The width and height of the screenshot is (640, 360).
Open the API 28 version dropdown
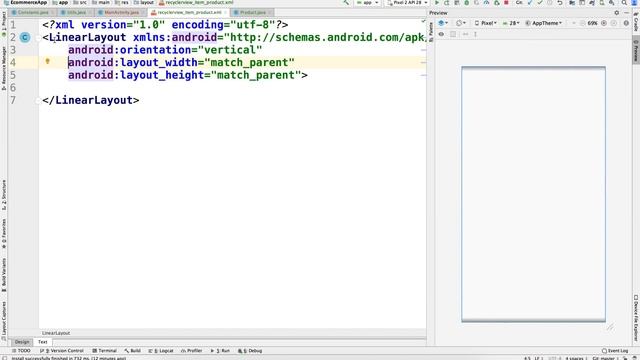click(511, 23)
